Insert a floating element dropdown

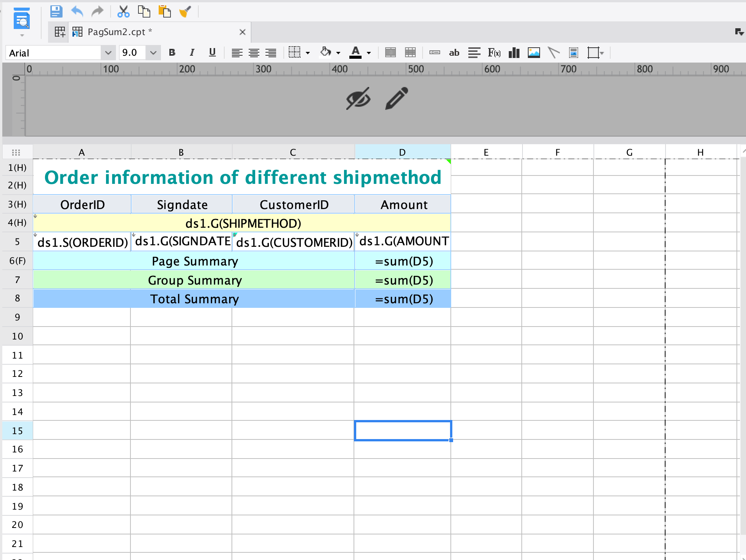tap(595, 53)
